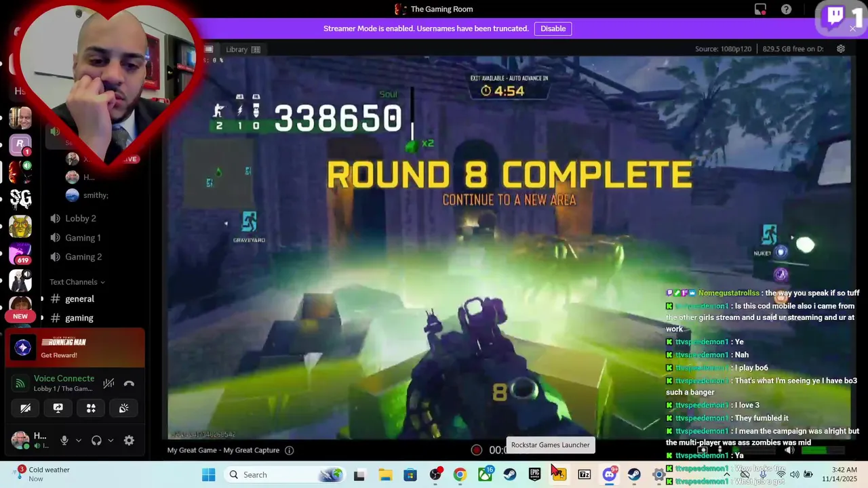Open Rockstar Games Launcher from taskbar
Image resolution: width=868 pixels, height=488 pixels.
click(x=559, y=474)
